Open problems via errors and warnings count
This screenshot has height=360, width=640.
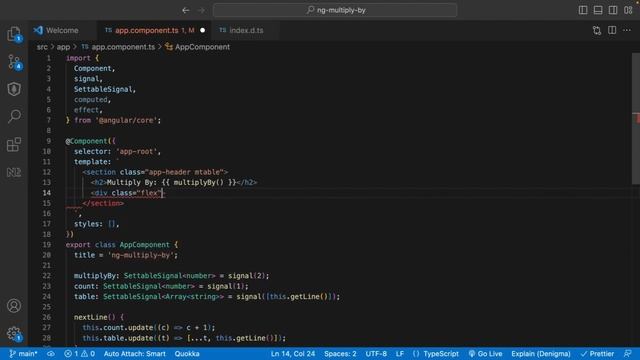[80, 354]
